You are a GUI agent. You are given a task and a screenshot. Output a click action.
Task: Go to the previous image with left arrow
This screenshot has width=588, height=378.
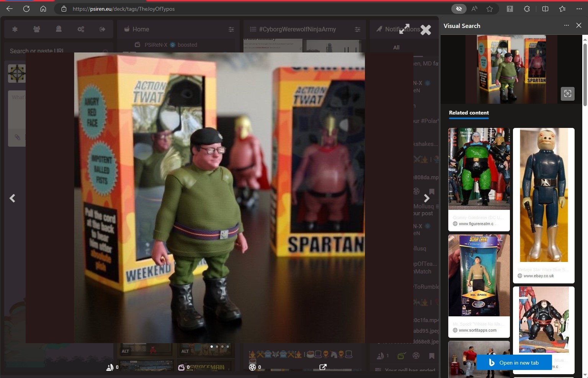point(12,198)
